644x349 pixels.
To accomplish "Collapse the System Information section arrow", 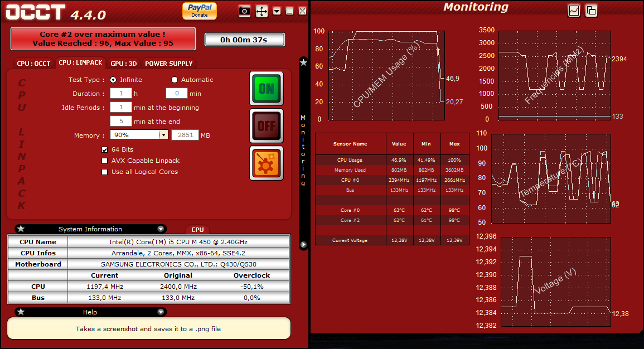I will [161, 229].
